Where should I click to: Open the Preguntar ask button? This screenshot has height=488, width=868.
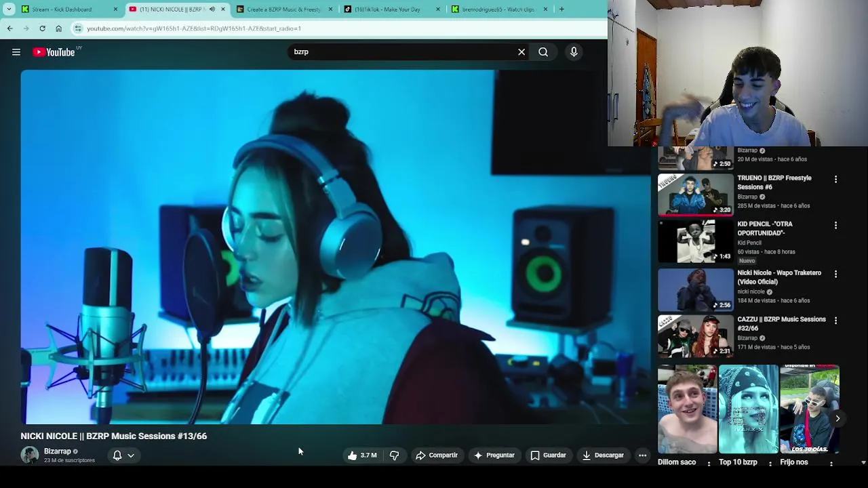tap(494, 455)
